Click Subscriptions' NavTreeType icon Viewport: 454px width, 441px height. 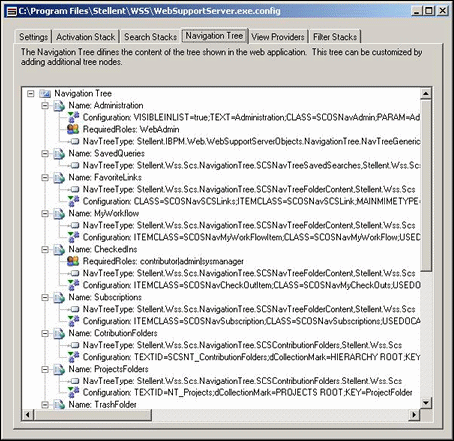point(75,309)
